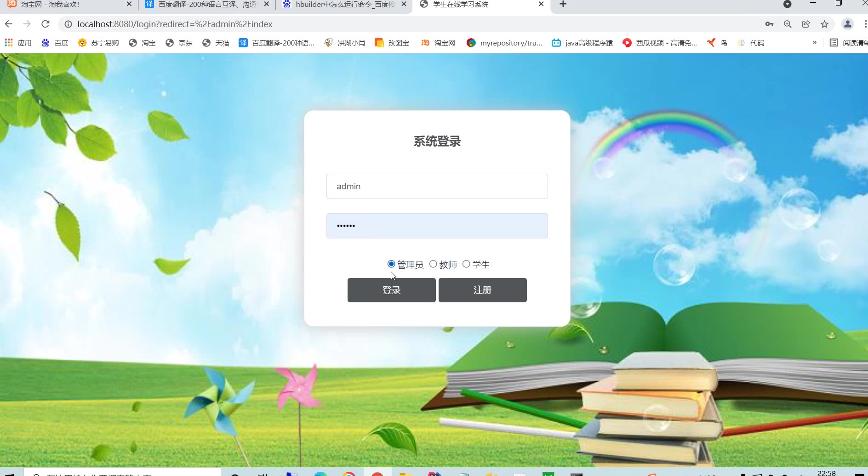Open the 淘宝 bookmark
This screenshot has width=868, height=476.
tap(142, 43)
